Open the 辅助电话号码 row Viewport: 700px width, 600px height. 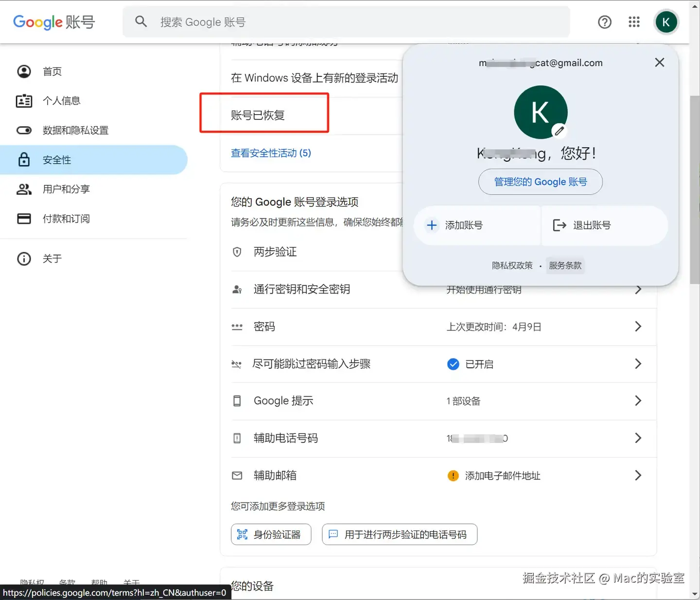point(444,438)
